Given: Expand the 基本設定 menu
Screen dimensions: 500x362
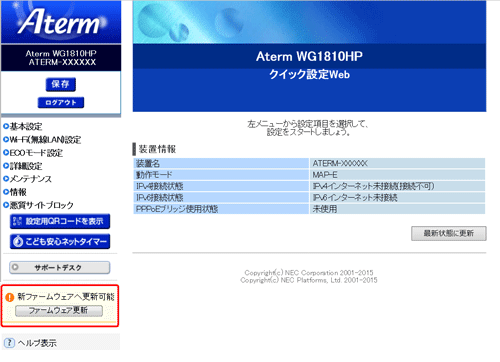Looking at the screenshot, I should pos(26,126).
